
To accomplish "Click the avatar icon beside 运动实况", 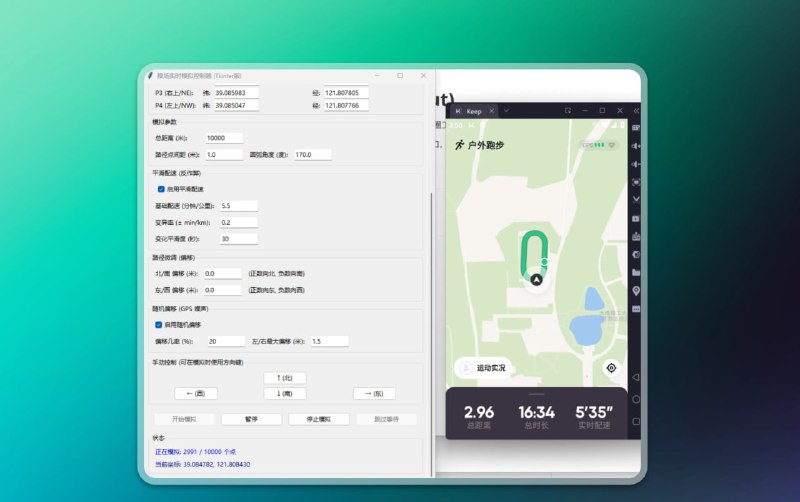I will tap(465, 367).
